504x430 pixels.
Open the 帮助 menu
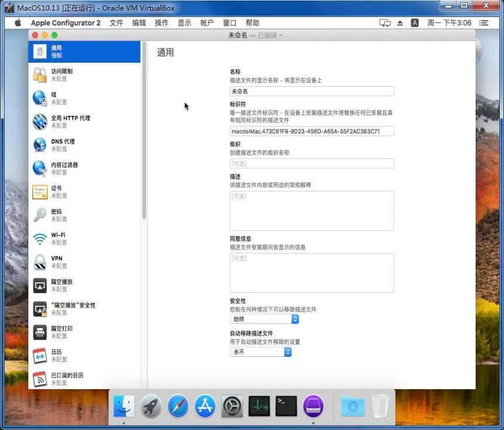[253, 23]
